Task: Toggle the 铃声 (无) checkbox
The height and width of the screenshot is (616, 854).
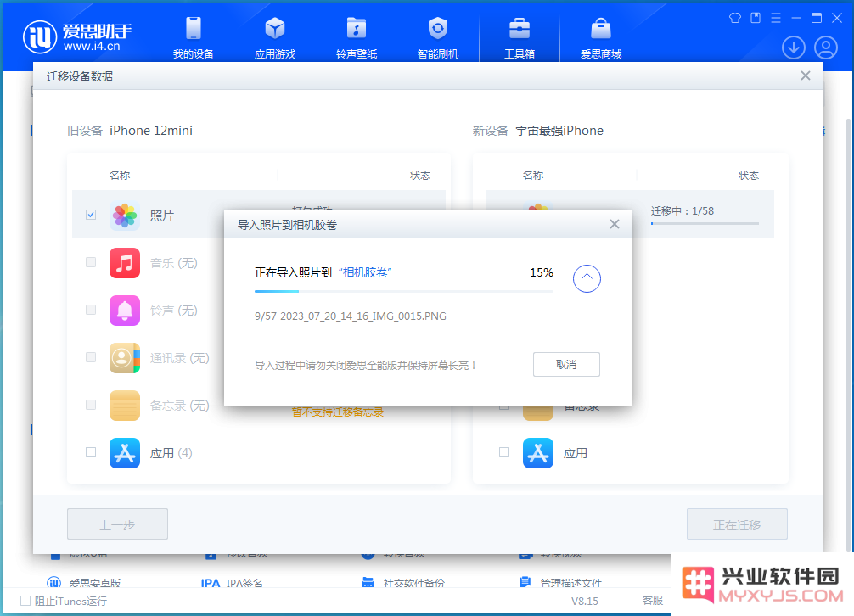Action: pos(91,310)
